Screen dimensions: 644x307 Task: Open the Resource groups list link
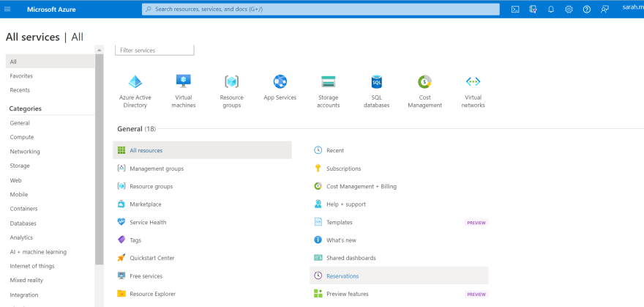click(151, 187)
